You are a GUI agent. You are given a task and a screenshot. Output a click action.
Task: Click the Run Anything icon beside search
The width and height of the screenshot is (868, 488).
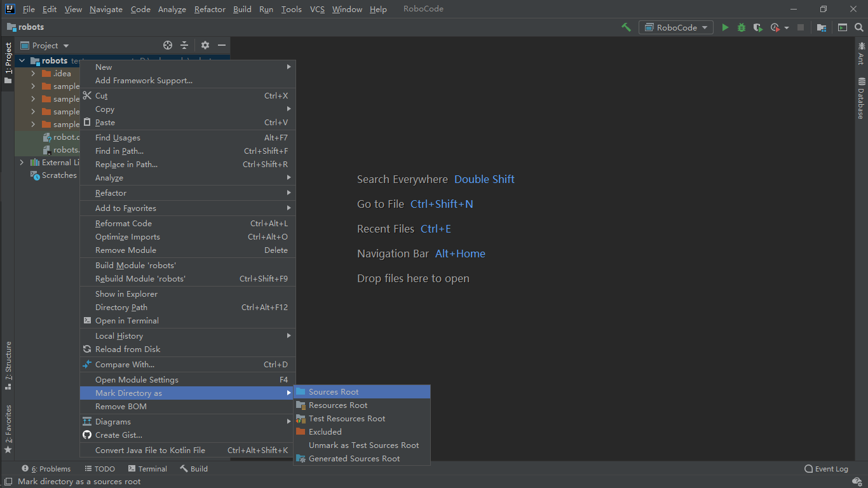click(x=843, y=27)
